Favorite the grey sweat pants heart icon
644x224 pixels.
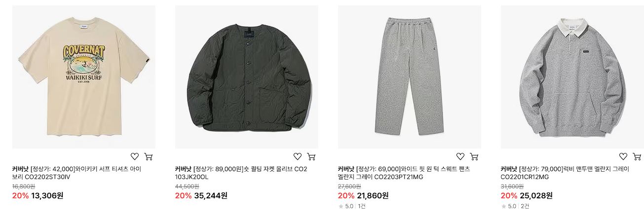pyautogui.click(x=460, y=156)
